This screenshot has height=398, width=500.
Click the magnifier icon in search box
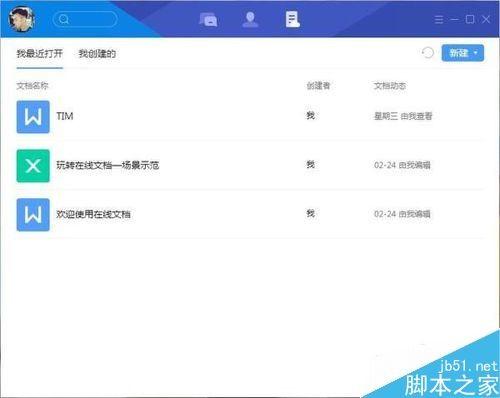point(63,19)
